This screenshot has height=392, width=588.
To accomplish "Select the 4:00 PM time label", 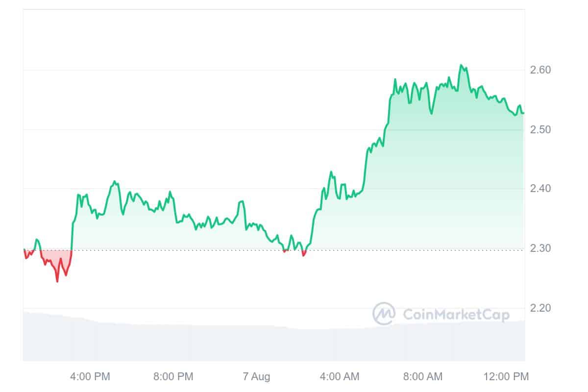I will tap(90, 377).
